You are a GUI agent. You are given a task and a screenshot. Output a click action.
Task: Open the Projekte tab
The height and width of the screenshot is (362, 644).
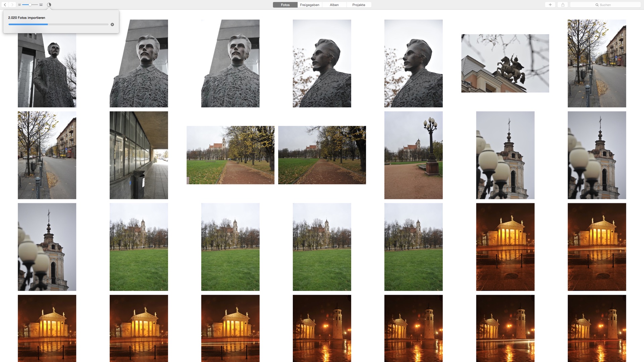click(359, 5)
